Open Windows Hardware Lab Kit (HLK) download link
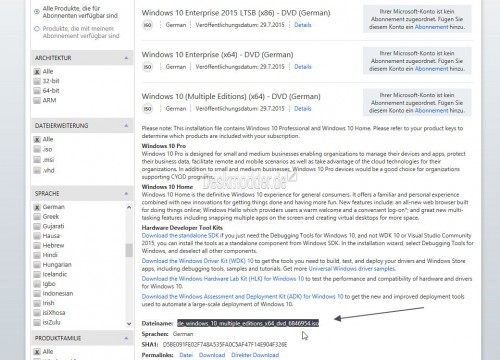This screenshot has height=360, width=500. pos(223,279)
